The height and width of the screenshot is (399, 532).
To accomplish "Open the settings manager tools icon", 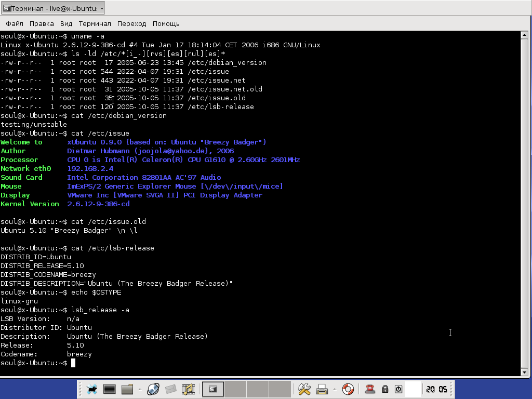I will click(x=304, y=389).
